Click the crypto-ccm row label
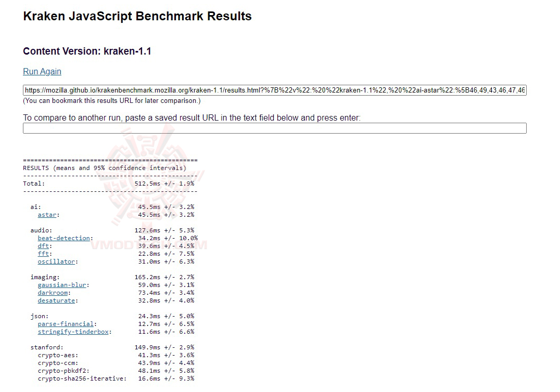Image resolution: width=560 pixels, height=392 pixels. point(58,363)
